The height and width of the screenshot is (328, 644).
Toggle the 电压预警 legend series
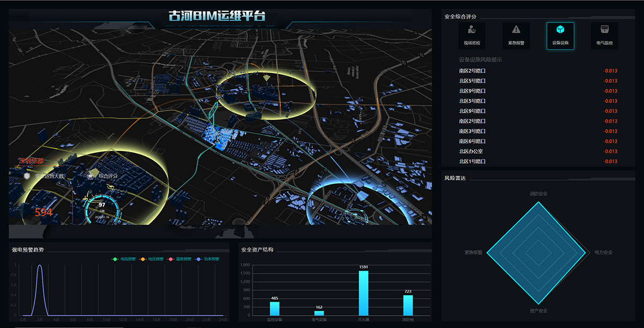pyautogui.click(x=150, y=259)
